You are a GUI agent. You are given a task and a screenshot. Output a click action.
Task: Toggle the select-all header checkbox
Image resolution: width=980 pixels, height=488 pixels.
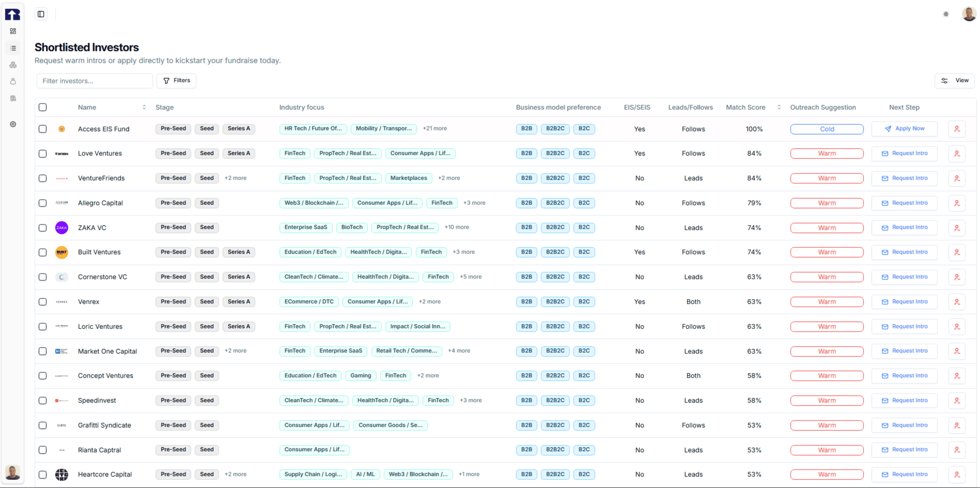click(x=43, y=107)
